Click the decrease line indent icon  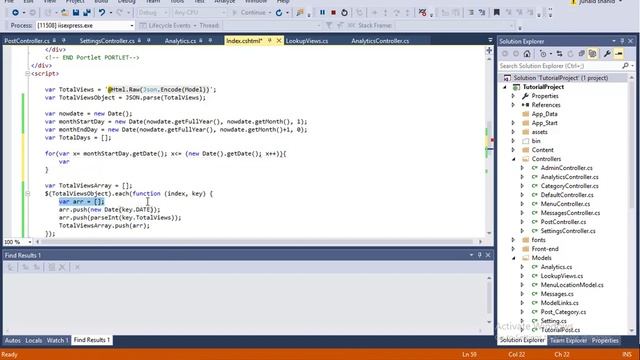[x=471, y=13]
